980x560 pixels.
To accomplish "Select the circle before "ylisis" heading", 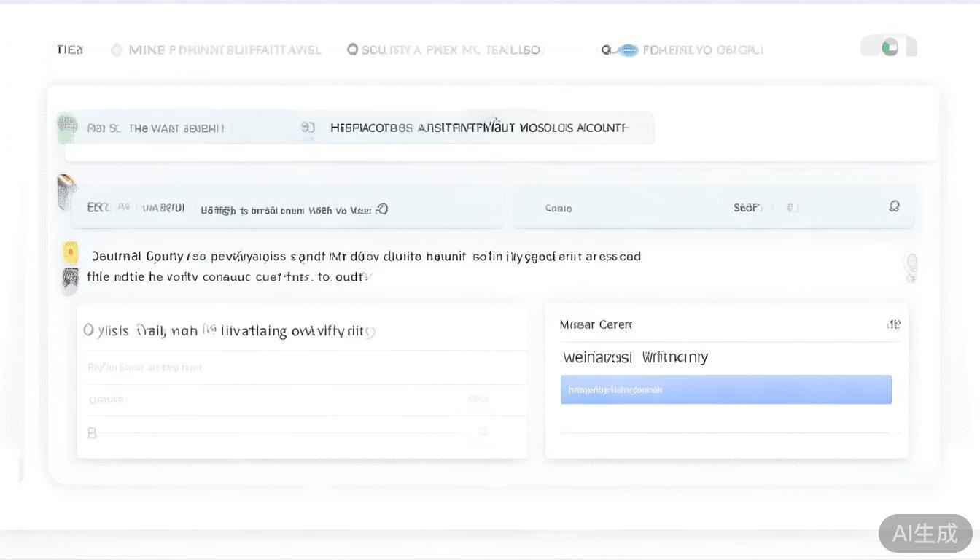I will pos(89,330).
